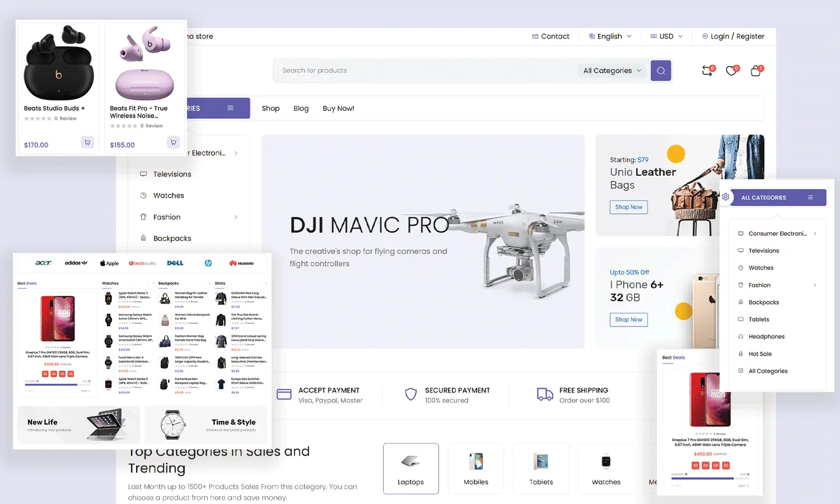Click the Adidas brand logo
Screen dimensions: 840x504
coord(76,263)
